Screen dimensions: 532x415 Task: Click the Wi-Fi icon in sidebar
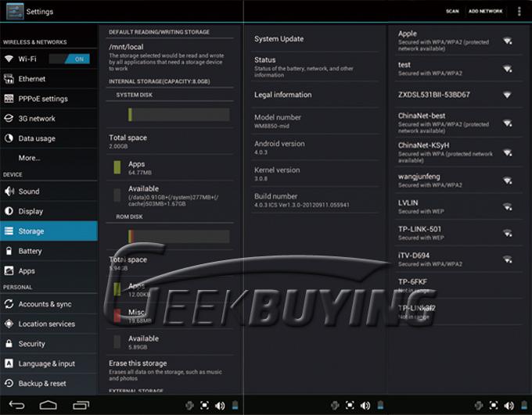[x=9, y=59]
